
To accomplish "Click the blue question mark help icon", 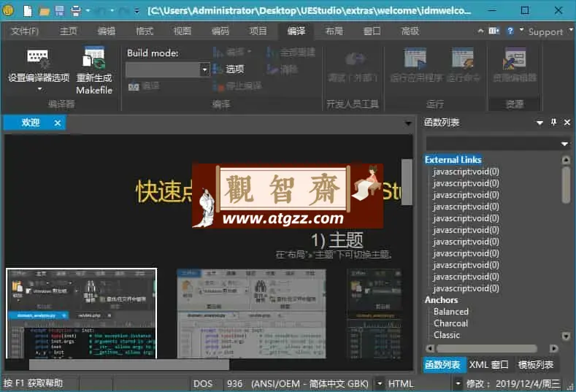I will click(510, 31).
